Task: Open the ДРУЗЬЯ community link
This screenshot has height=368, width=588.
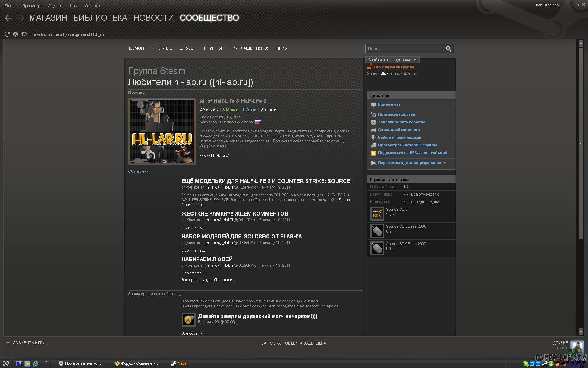Action: point(188,48)
